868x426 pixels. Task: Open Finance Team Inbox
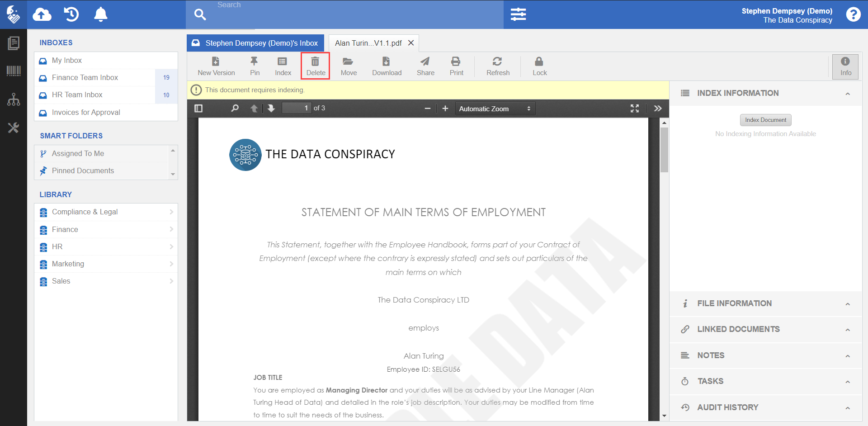tap(106, 78)
